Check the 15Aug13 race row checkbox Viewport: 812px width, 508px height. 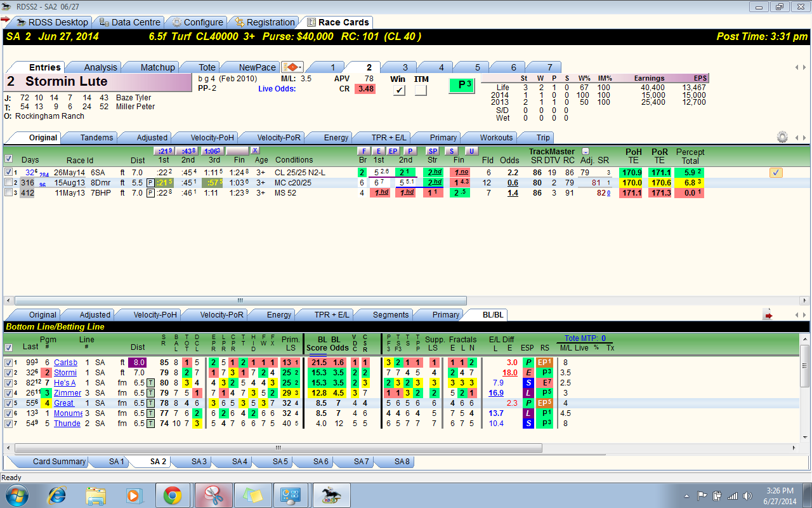(8, 182)
